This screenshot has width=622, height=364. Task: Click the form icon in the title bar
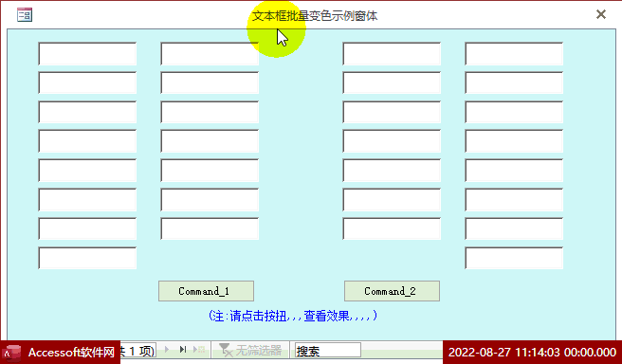point(25,15)
